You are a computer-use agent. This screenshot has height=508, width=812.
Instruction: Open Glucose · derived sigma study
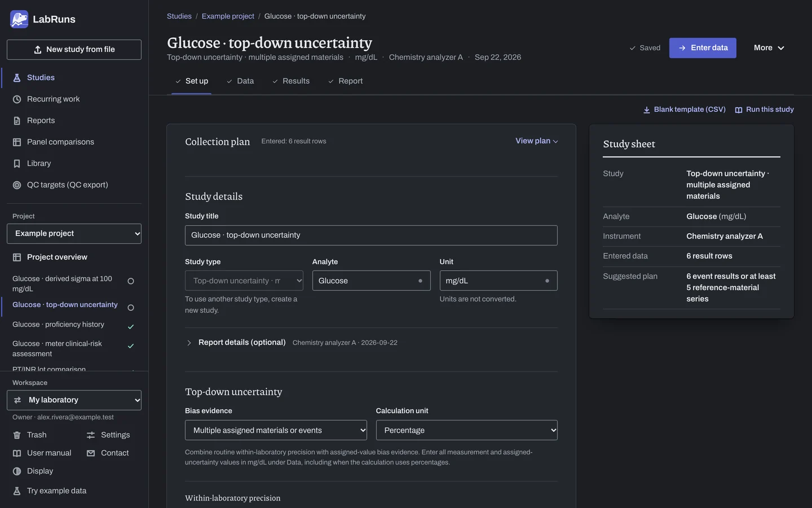coord(74,284)
